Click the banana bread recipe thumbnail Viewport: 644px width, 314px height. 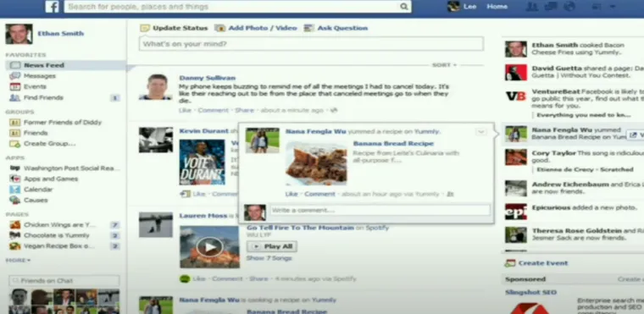[x=316, y=163]
